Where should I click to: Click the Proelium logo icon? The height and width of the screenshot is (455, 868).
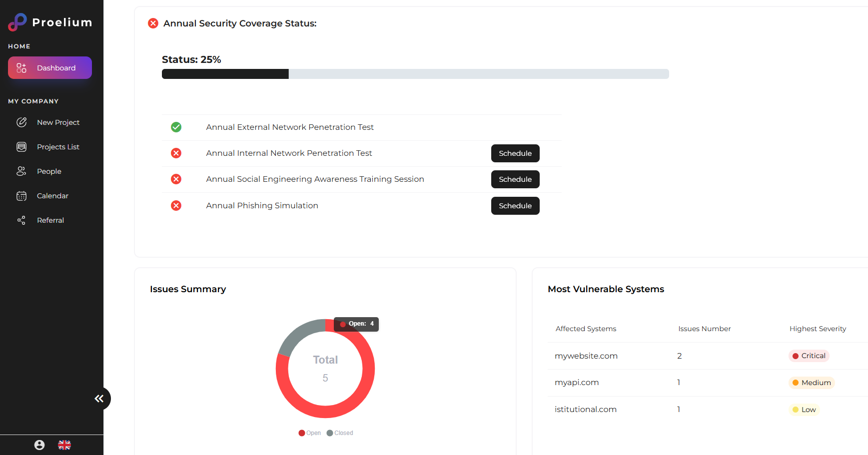(x=17, y=22)
